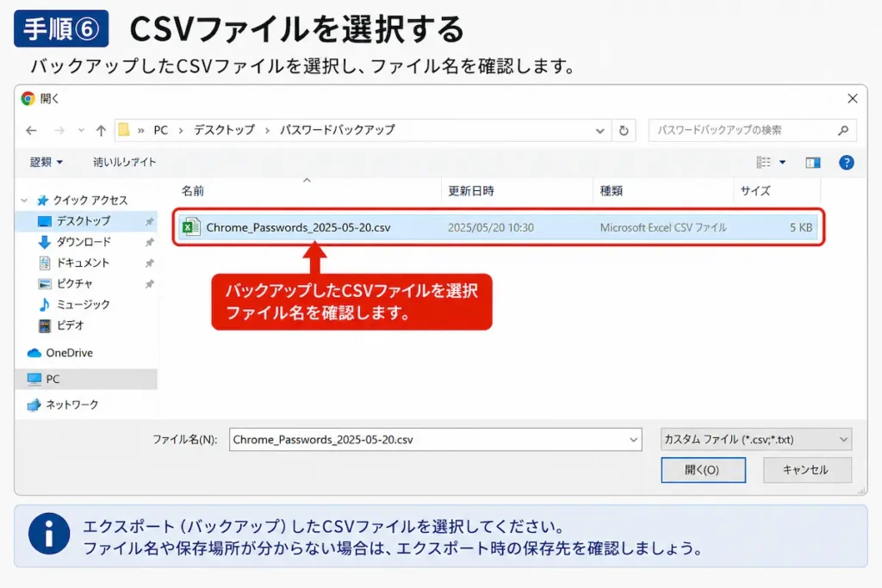The width and height of the screenshot is (882, 588).
Task: Click the search box for パスワードバックアップ
Action: click(x=752, y=130)
